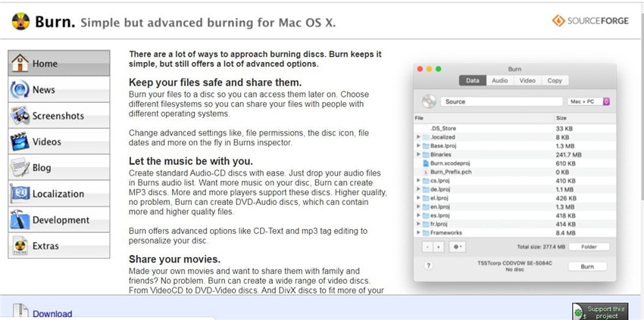The width and height of the screenshot is (644, 320).
Task: Open the Mac + PC filesystem dropdown
Action: [588, 101]
